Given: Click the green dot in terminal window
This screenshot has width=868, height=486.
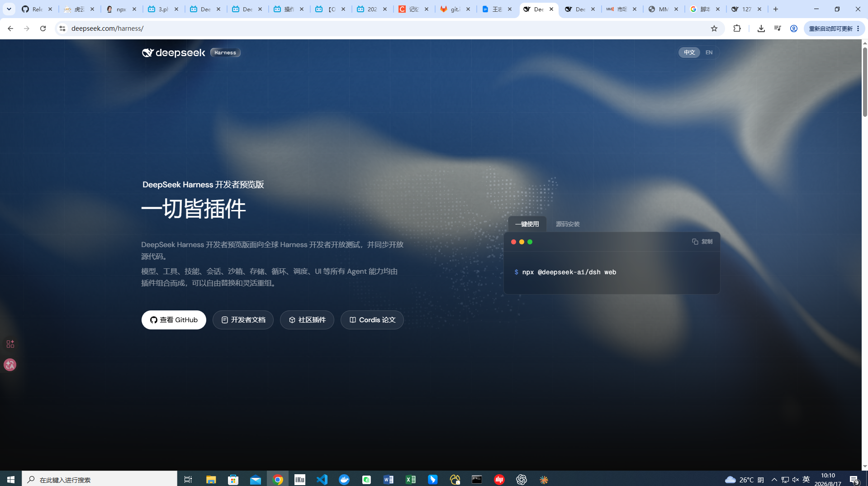Looking at the screenshot, I should tap(530, 242).
